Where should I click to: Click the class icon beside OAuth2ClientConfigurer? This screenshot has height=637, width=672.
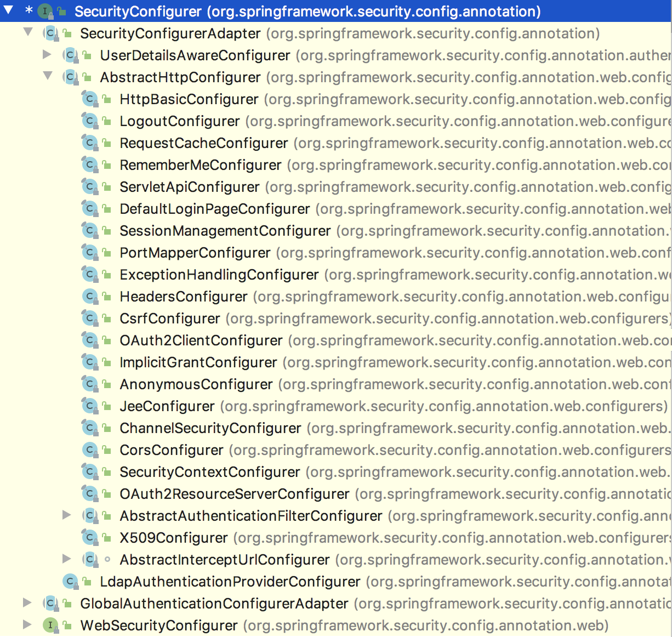pyautogui.click(x=88, y=340)
